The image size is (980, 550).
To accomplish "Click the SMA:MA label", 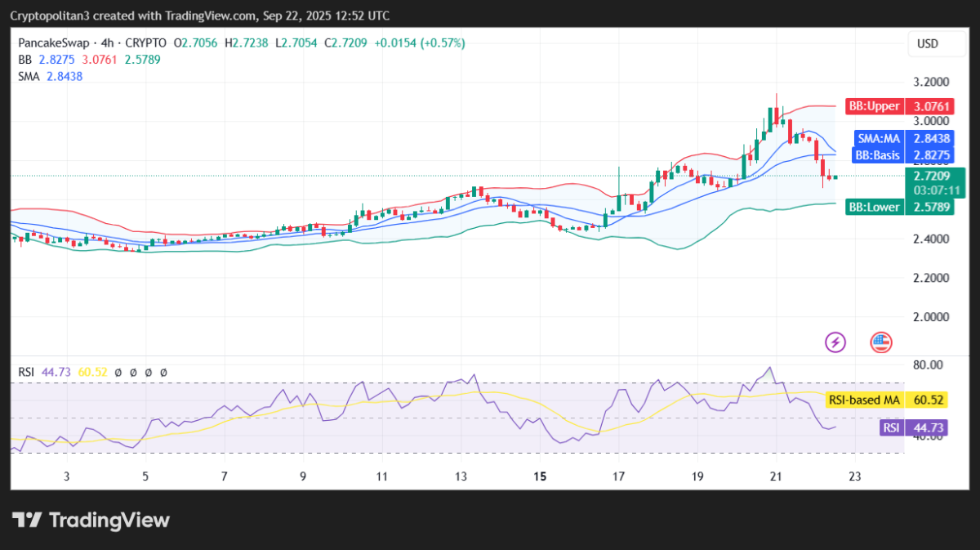I will tap(879, 139).
